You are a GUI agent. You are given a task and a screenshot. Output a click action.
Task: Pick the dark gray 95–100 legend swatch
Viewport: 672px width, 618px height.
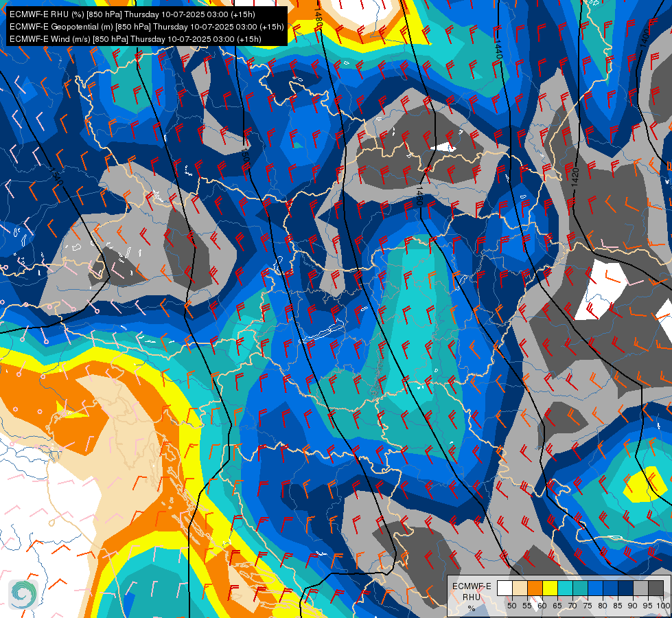(656, 588)
